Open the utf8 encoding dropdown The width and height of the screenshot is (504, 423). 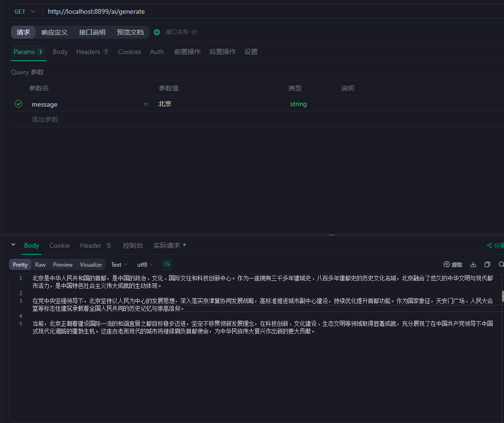point(145,264)
